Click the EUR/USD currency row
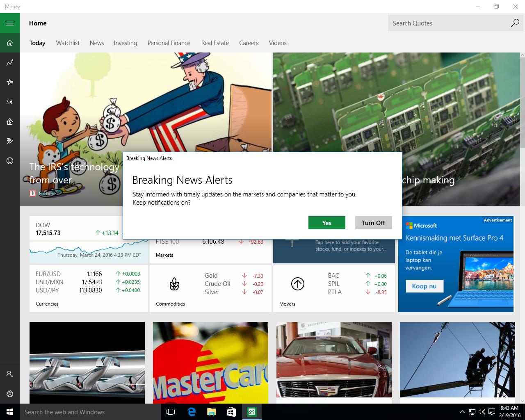Viewport: 525px width, 420px height. tap(88, 274)
